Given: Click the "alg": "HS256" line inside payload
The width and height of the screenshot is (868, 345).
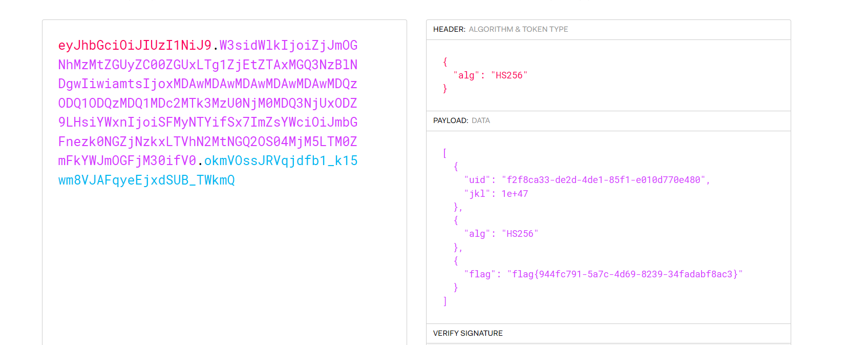Looking at the screenshot, I should click(501, 234).
